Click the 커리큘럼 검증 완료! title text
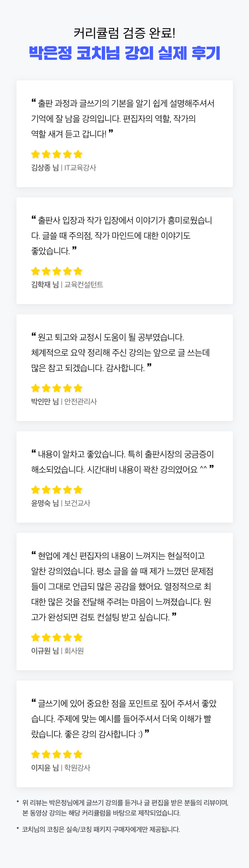This screenshot has width=249, height=868. 124,33
